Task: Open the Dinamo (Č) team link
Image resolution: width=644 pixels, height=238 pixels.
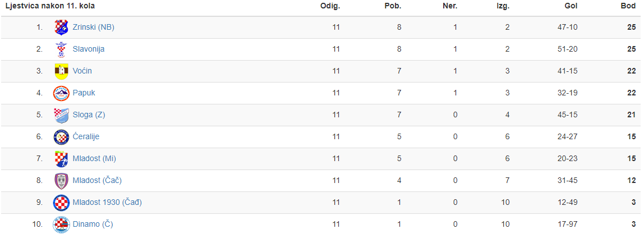Action: (93, 224)
